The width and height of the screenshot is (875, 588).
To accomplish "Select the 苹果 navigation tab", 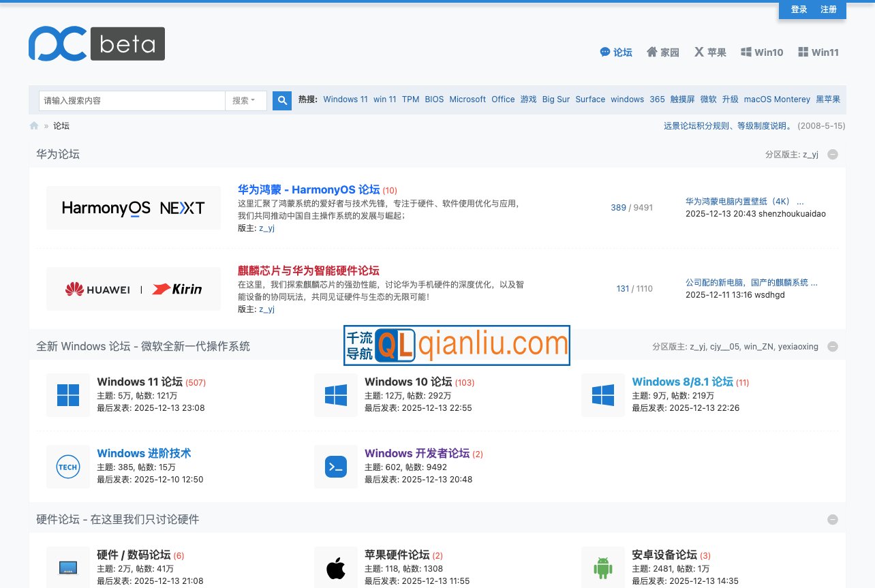I will (x=710, y=52).
